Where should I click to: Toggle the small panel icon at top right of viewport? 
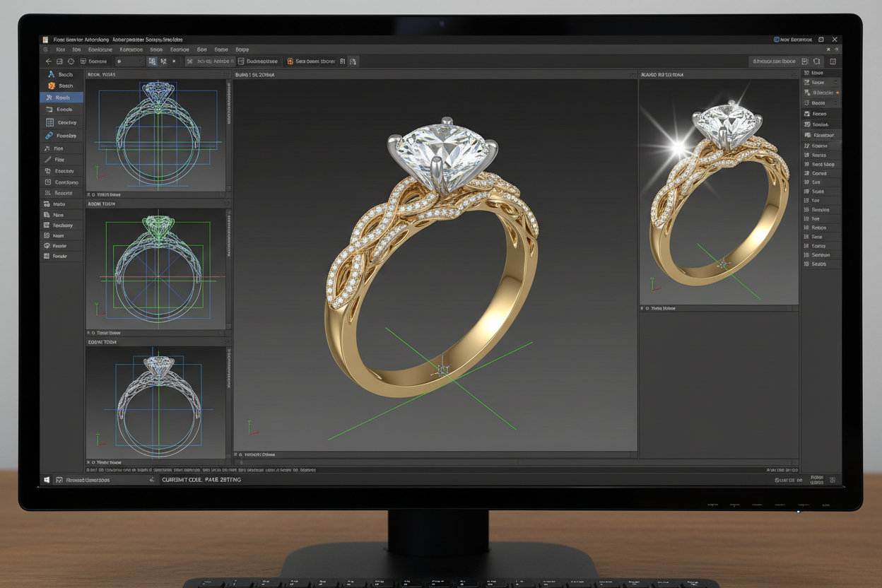[828, 49]
